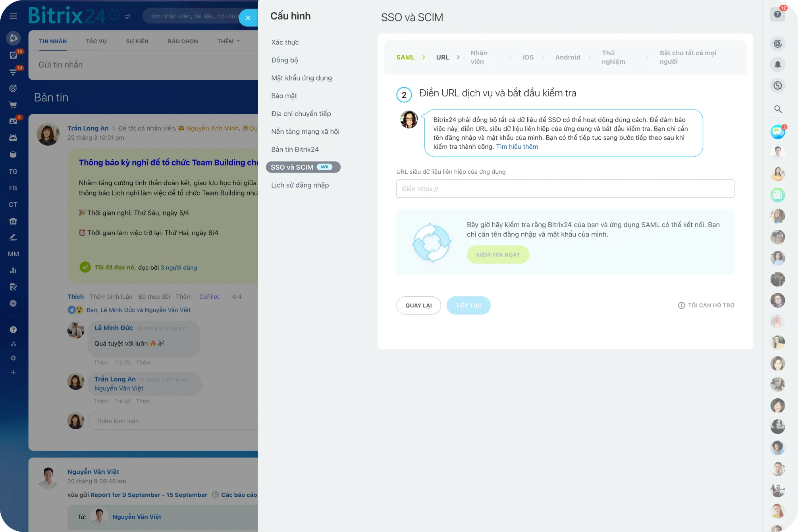Viewport: 798px width, 532px height.
Task: Open Bảo mật settings section
Action: point(284,96)
